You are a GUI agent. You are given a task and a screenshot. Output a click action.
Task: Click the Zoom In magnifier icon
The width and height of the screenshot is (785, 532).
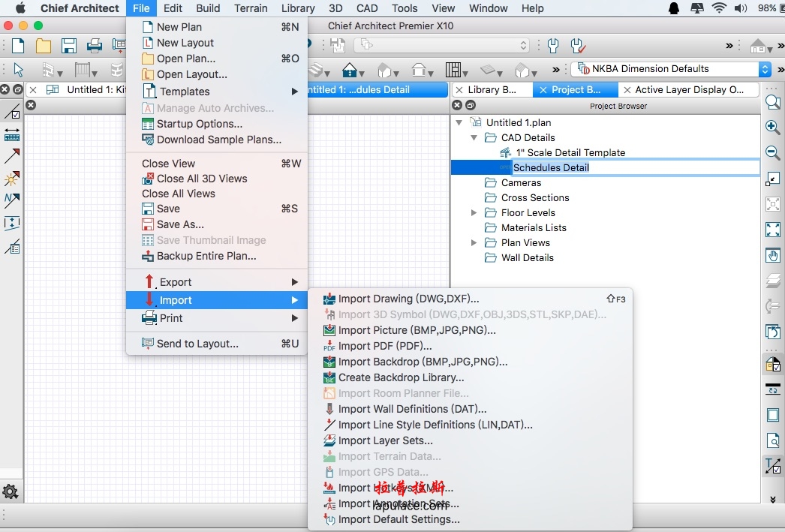(772, 127)
